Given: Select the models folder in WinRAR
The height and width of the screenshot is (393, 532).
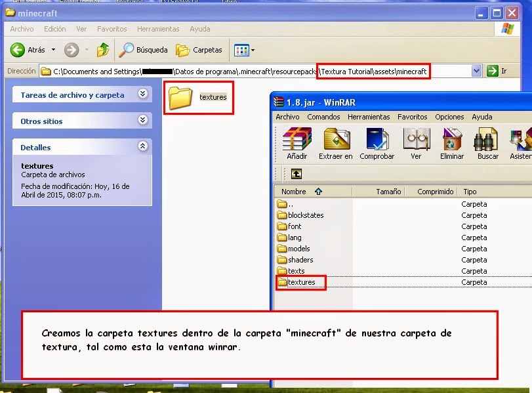Looking at the screenshot, I should point(293,249).
